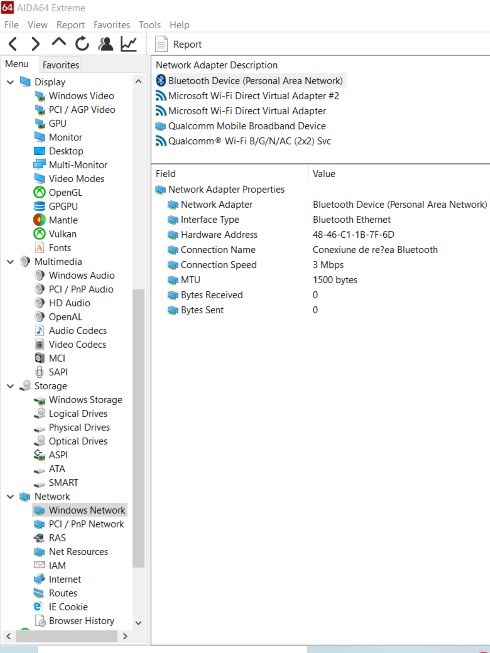
Task: Click the Back navigation arrow in toolbar
Action: pos(13,44)
